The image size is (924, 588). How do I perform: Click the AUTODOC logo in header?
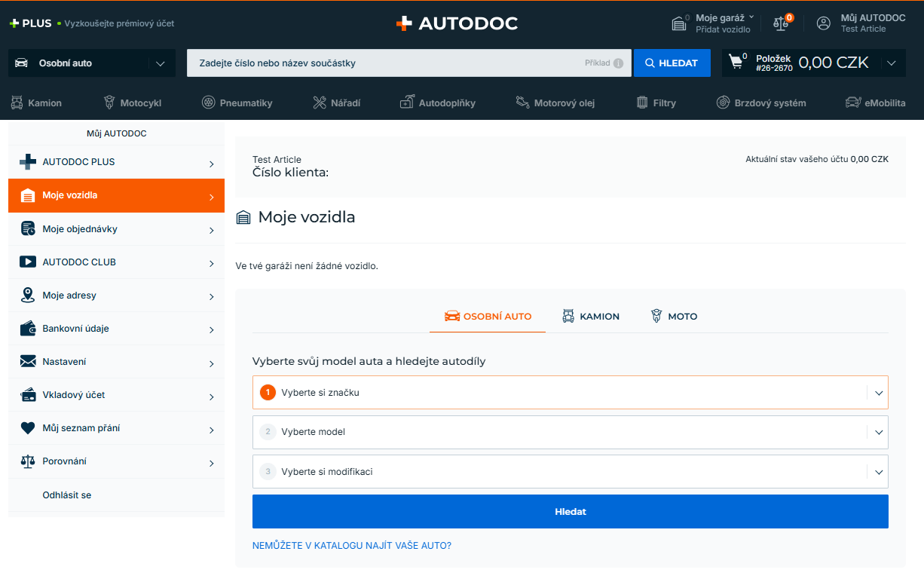[457, 23]
